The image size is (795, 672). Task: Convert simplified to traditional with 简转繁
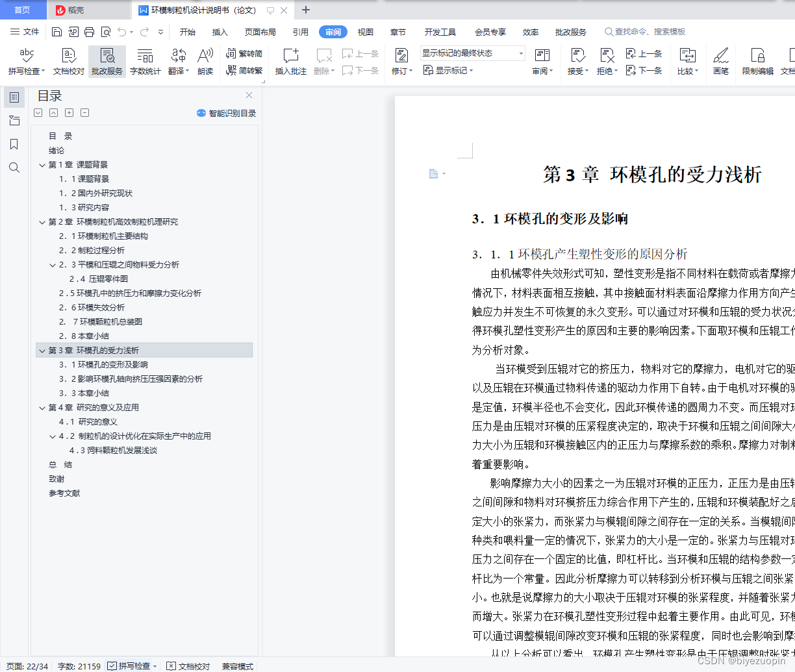[244, 70]
